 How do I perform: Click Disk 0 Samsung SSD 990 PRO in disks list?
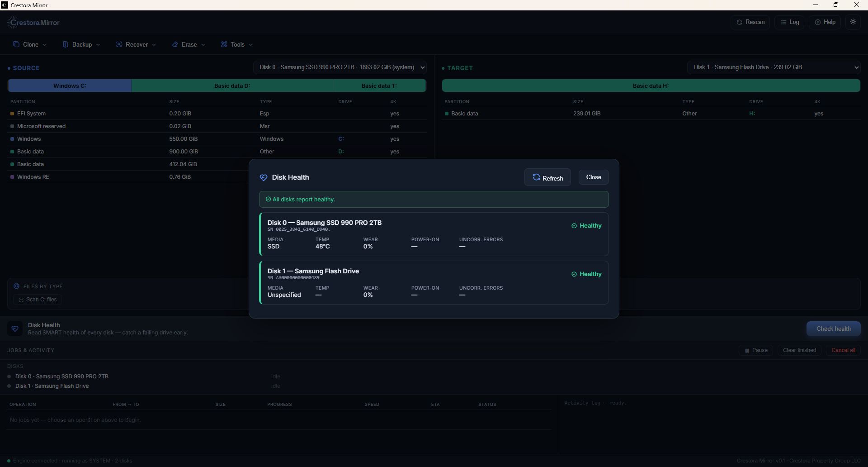coord(62,376)
